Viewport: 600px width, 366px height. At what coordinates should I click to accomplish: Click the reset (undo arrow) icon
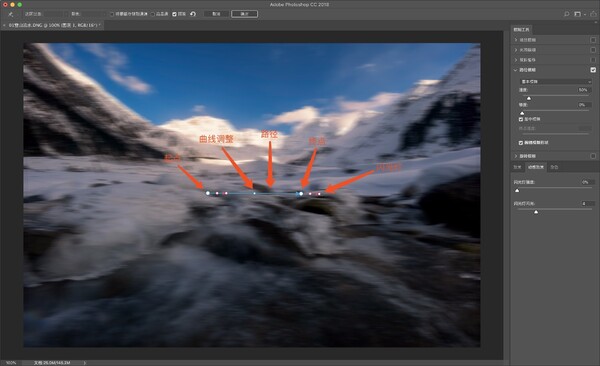193,14
